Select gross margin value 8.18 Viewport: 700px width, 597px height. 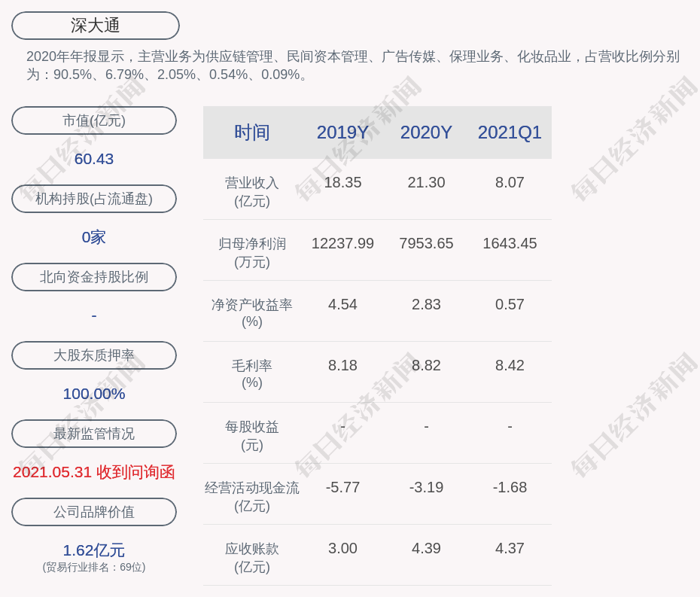tap(342, 365)
